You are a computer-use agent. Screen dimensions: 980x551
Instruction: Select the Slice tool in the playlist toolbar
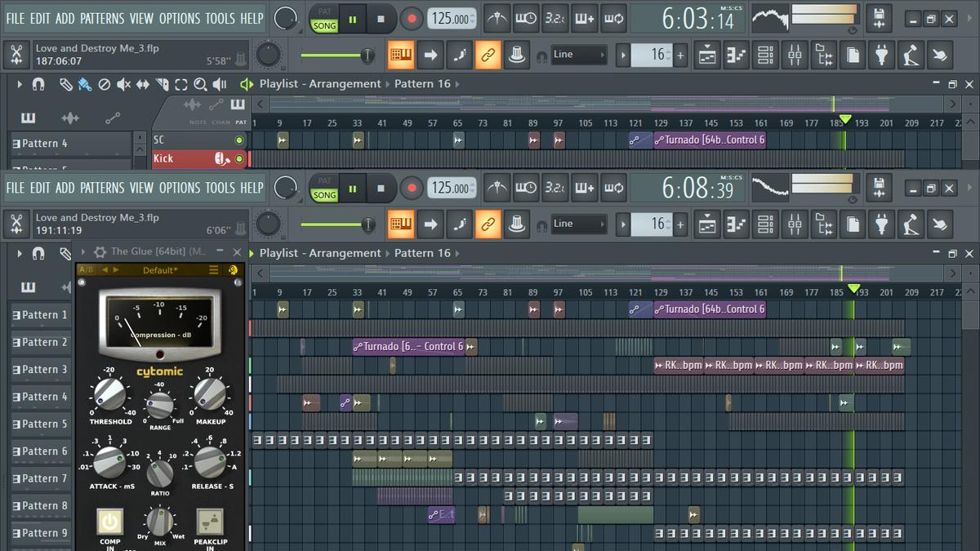tap(162, 84)
